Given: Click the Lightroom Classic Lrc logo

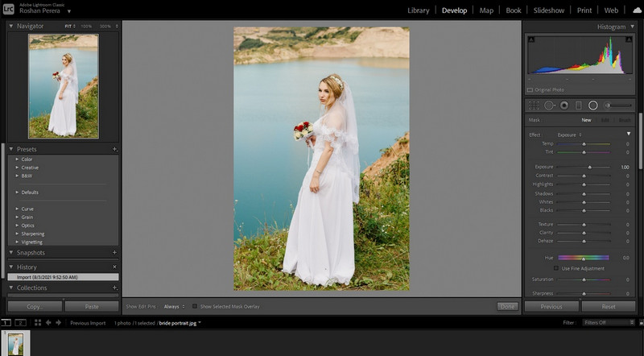Looking at the screenshot, I should tap(8, 9).
